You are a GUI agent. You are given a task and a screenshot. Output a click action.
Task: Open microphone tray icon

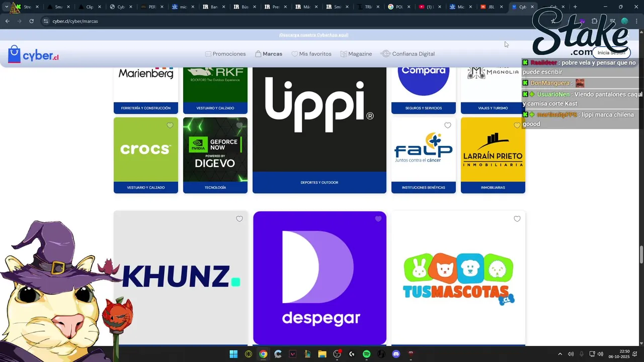[582, 354]
